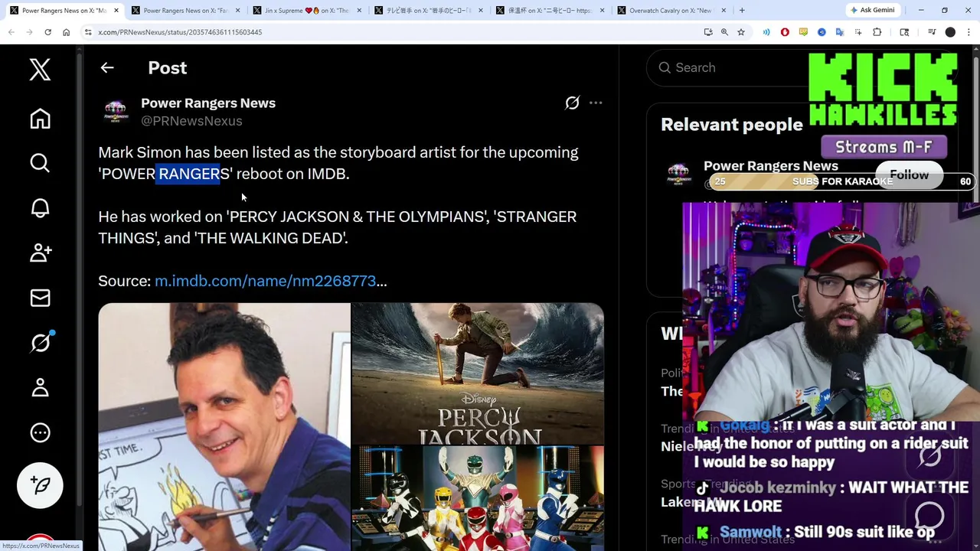Click the compose Post feather button
The height and width of the screenshot is (551, 980).
coord(40,485)
